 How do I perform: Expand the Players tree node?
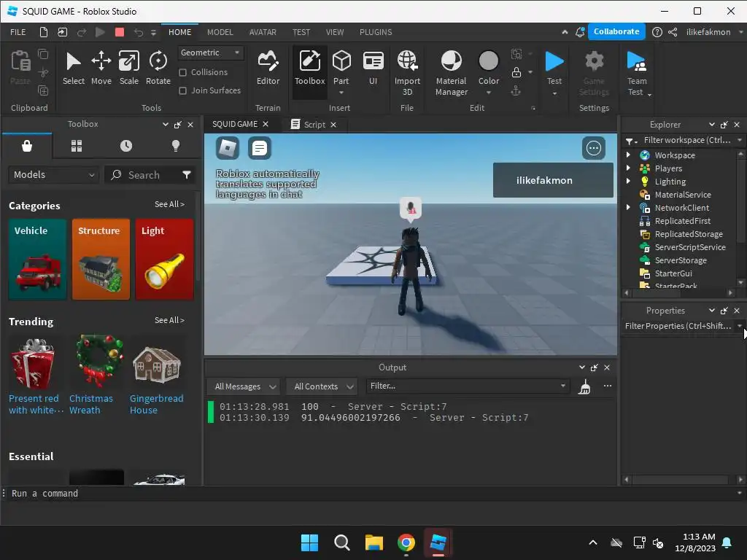point(628,168)
